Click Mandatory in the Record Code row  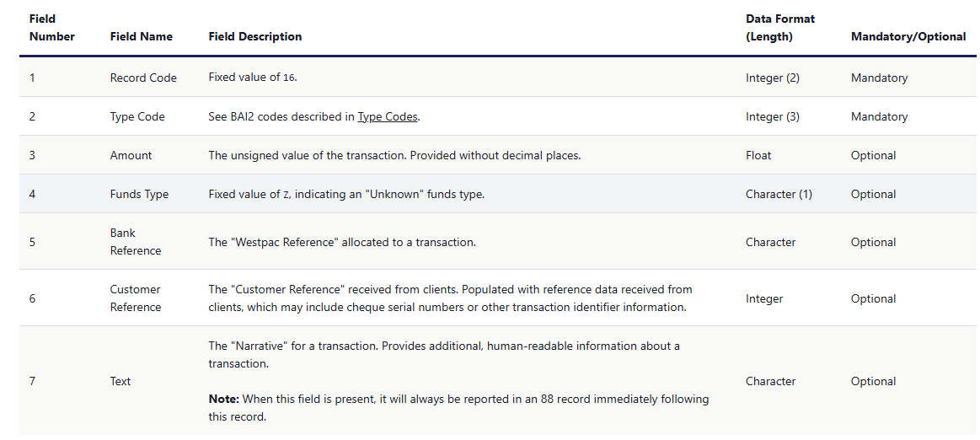(879, 78)
